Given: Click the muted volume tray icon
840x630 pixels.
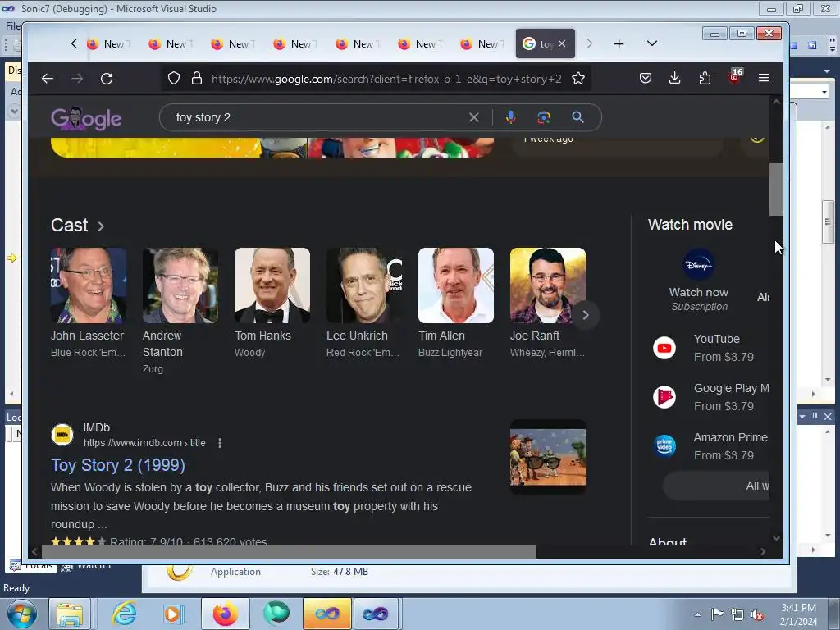Looking at the screenshot, I should tap(757, 614).
